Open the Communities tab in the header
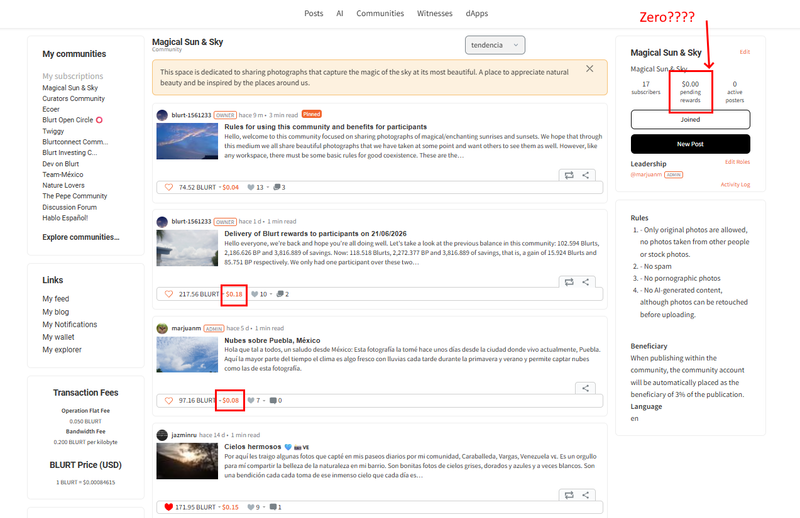Screen dimensions: 800x518 [380, 13]
